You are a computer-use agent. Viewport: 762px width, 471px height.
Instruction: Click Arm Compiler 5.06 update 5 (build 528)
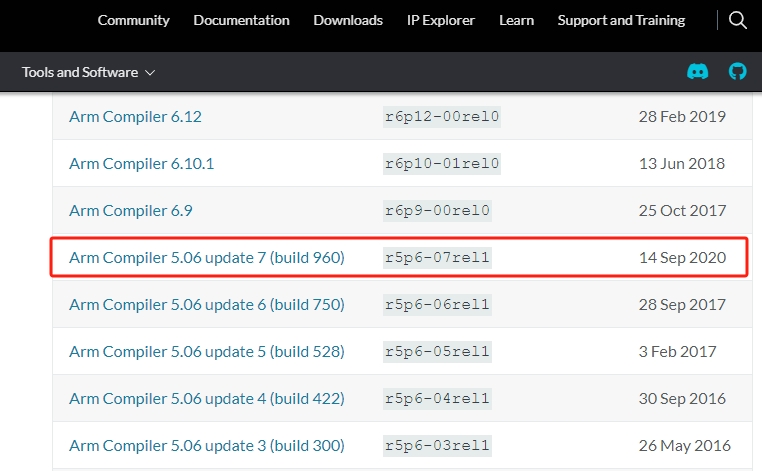click(x=206, y=351)
